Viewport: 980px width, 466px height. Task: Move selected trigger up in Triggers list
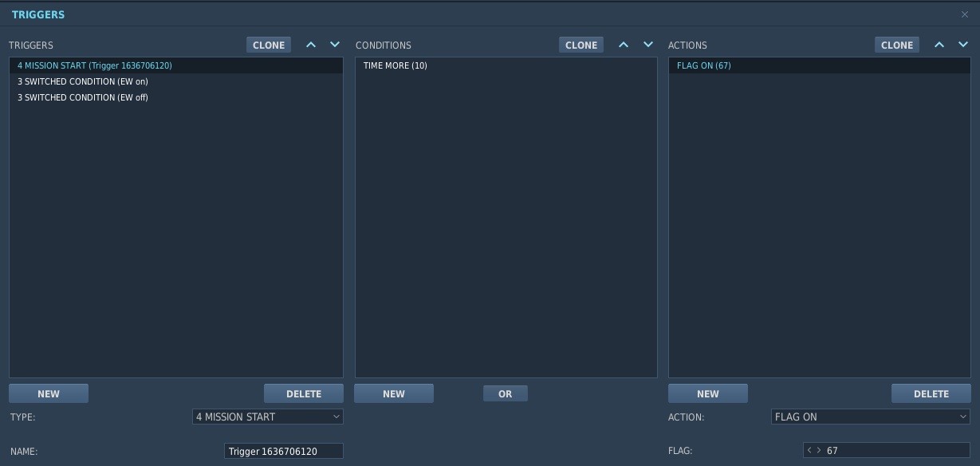click(312, 45)
